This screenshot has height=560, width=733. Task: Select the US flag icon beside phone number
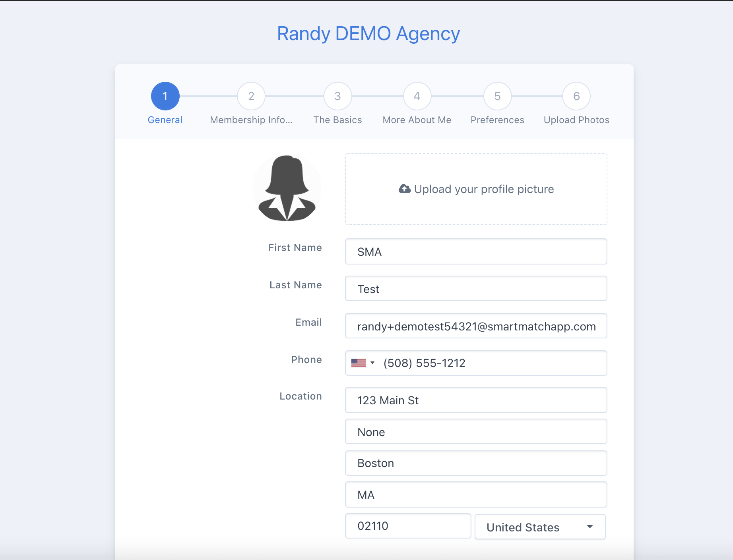358,363
